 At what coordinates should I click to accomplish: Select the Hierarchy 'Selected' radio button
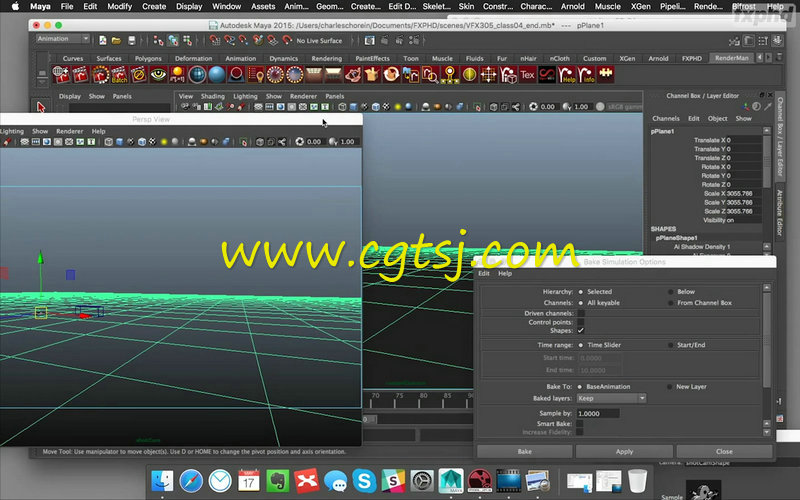click(x=581, y=292)
